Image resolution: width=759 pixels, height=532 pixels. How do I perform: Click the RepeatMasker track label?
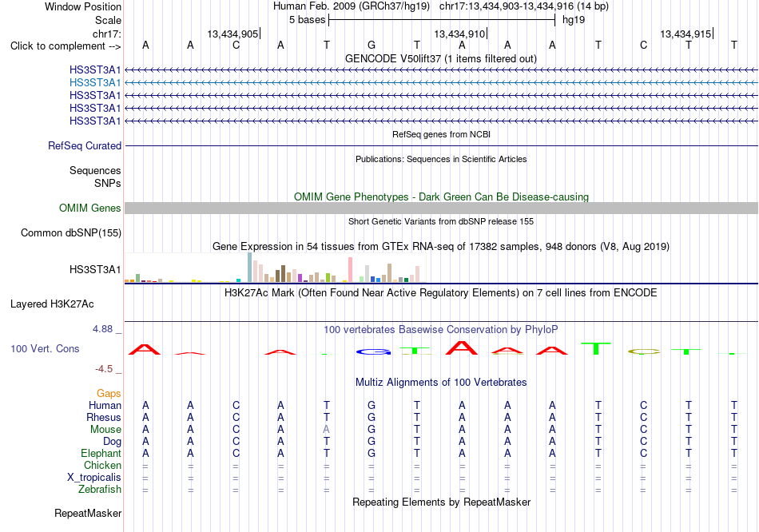pyautogui.click(x=88, y=513)
